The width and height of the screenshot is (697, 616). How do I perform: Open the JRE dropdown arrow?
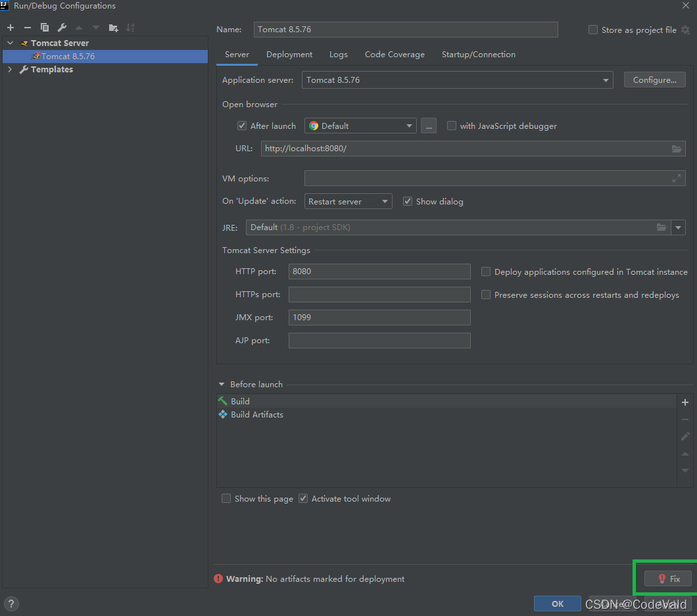coord(678,227)
